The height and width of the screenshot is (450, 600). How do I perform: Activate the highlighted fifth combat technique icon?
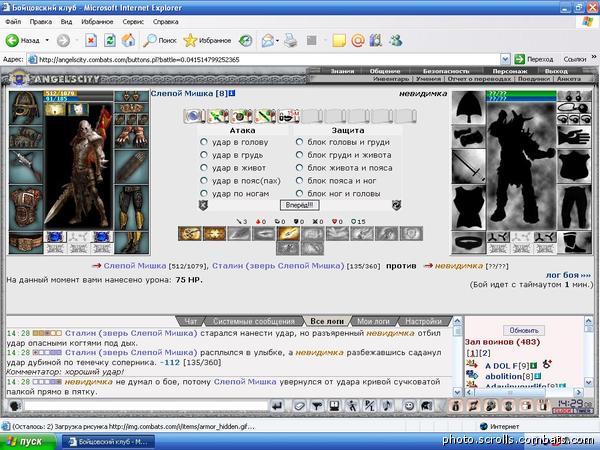[x=288, y=233]
